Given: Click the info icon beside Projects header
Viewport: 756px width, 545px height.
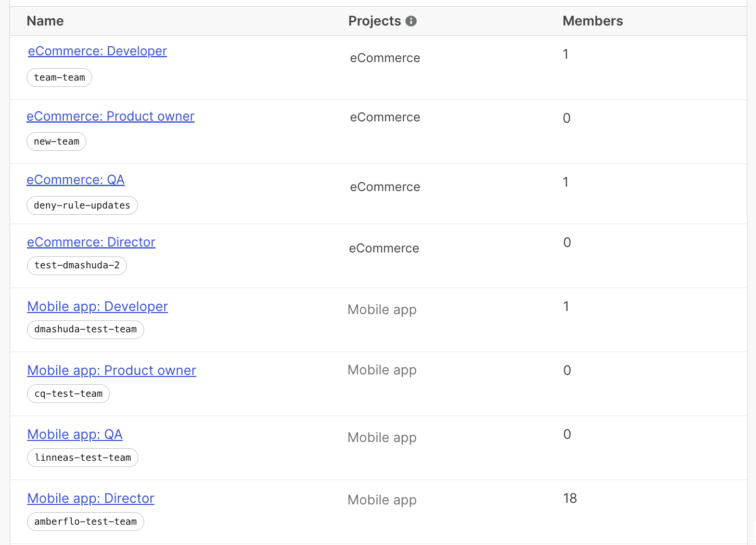Looking at the screenshot, I should pos(411,21).
